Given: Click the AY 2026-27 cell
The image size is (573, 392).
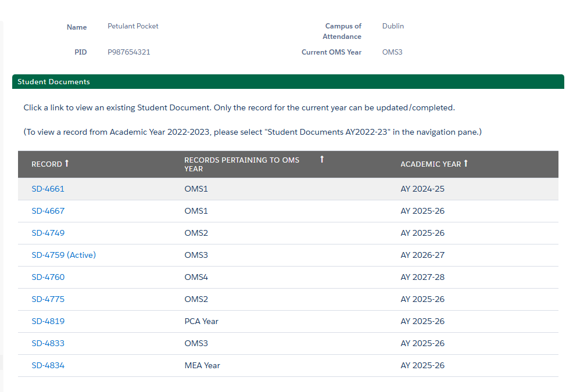Looking at the screenshot, I should [422, 255].
